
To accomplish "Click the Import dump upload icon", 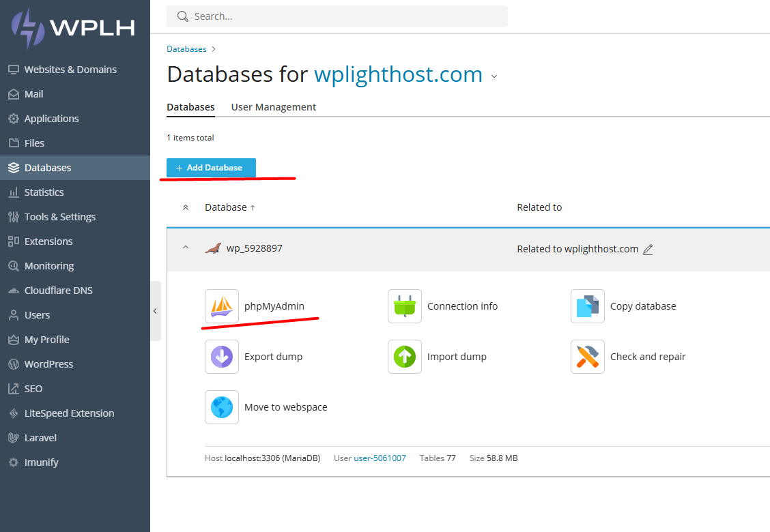I will pos(405,357).
